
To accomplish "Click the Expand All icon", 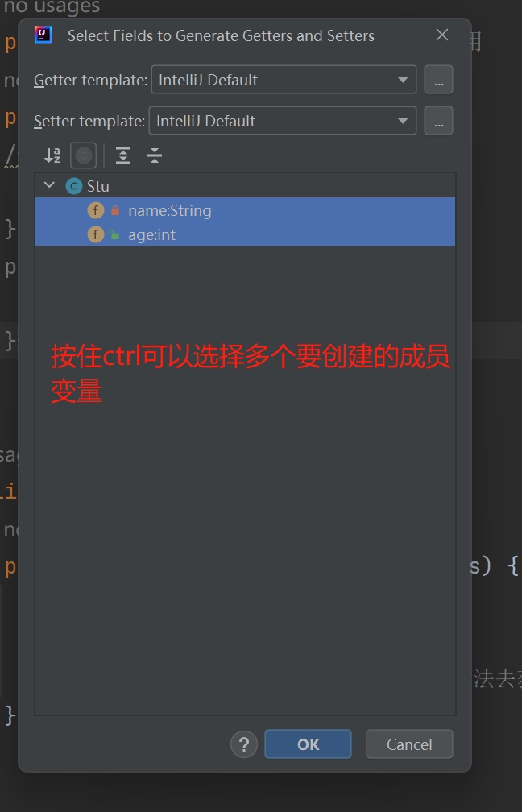I will 123,155.
